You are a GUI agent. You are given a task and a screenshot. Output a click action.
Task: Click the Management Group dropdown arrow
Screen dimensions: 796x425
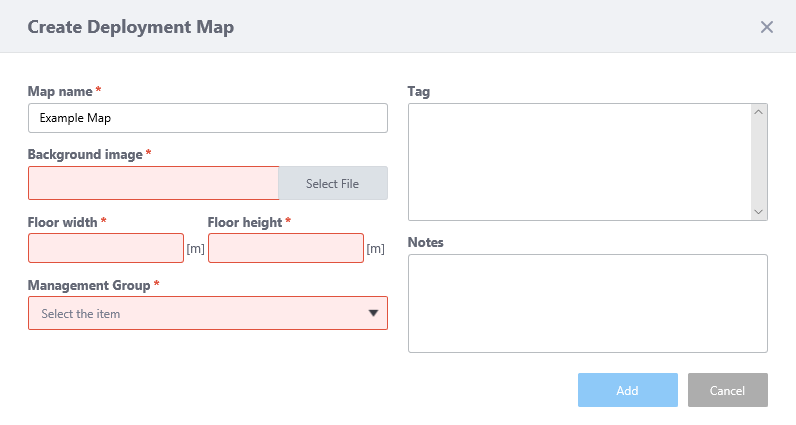(x=373, y=313)
